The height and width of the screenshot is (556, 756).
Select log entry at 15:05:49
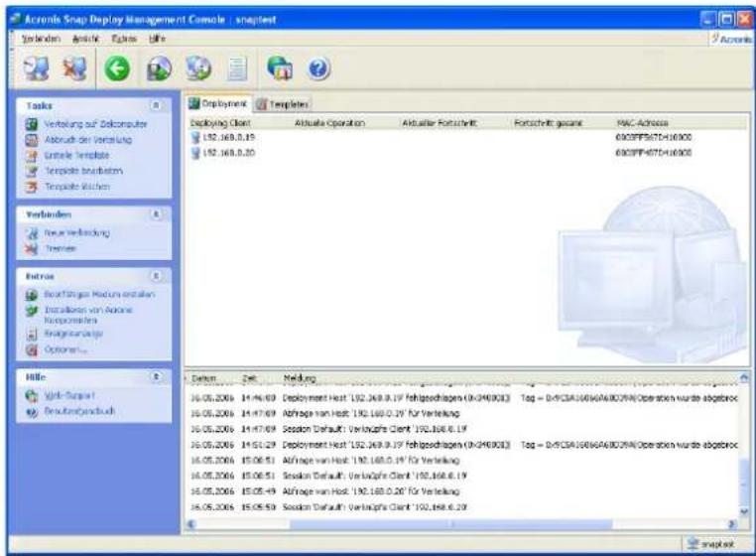(x=463, y=491)
